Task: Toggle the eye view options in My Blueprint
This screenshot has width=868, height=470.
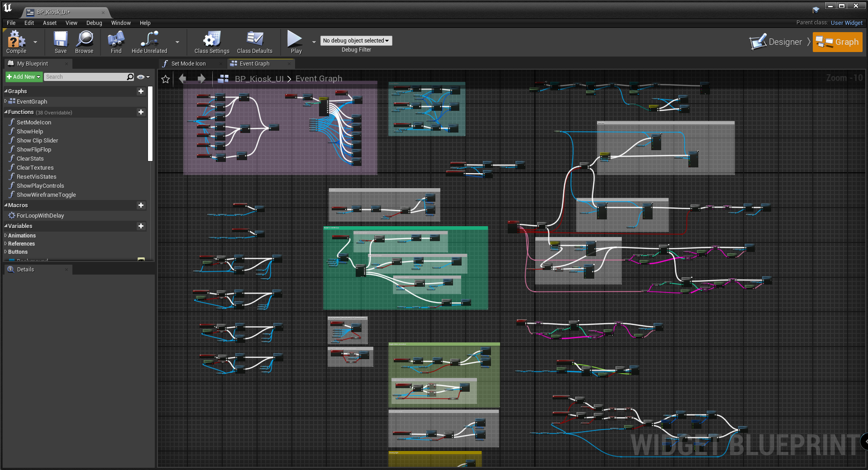Action: point(141,77)
